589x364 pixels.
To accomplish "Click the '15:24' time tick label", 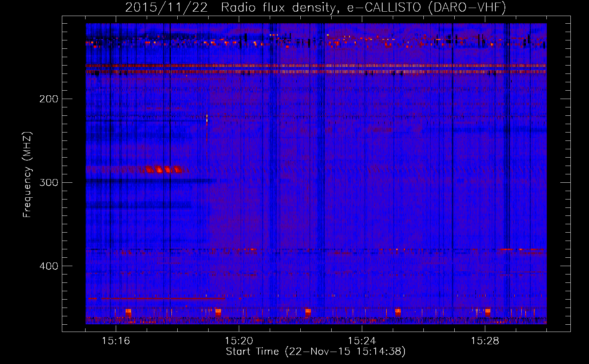I will [x=362, y=341].
